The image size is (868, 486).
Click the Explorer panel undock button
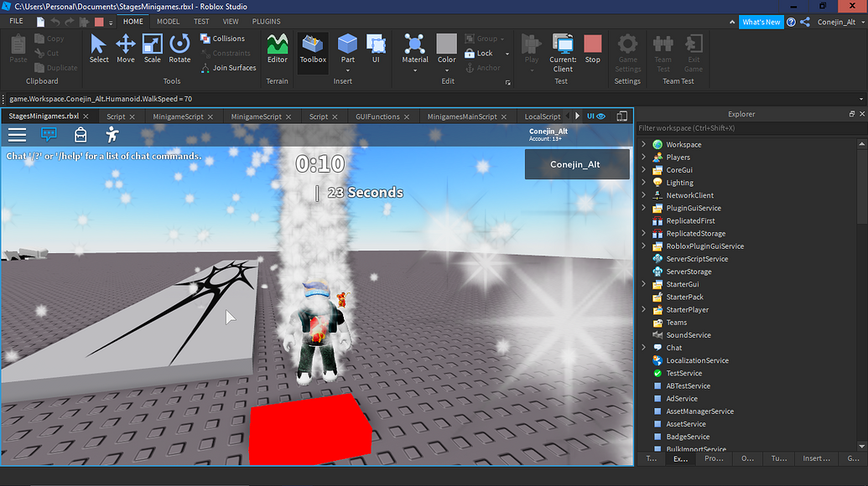[852, 114]
